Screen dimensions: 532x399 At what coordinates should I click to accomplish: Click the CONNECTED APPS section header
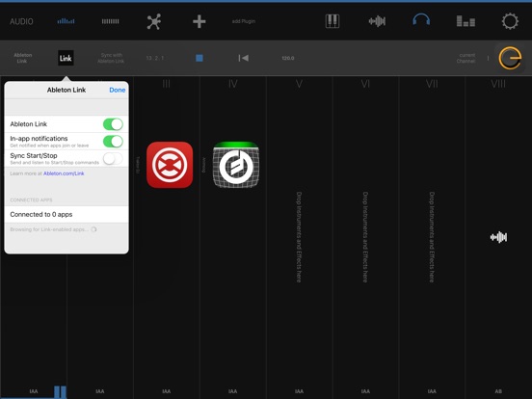pyautogui.click(x=31, y=199)
